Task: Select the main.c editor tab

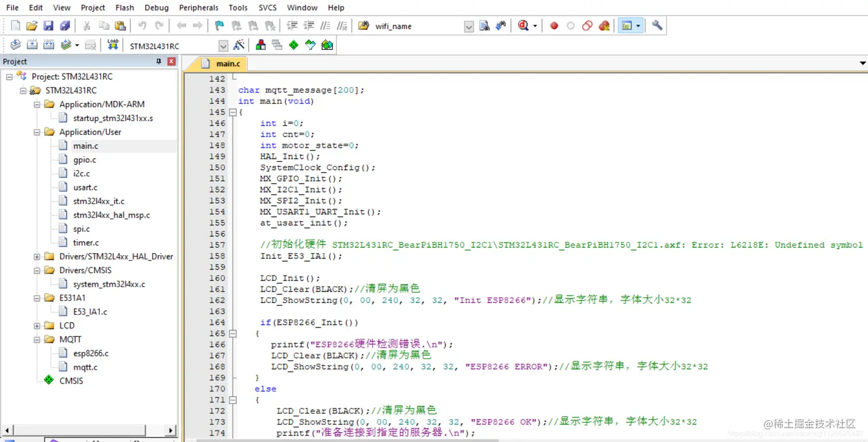Action: pyautogui.click(x=223, y=64)
